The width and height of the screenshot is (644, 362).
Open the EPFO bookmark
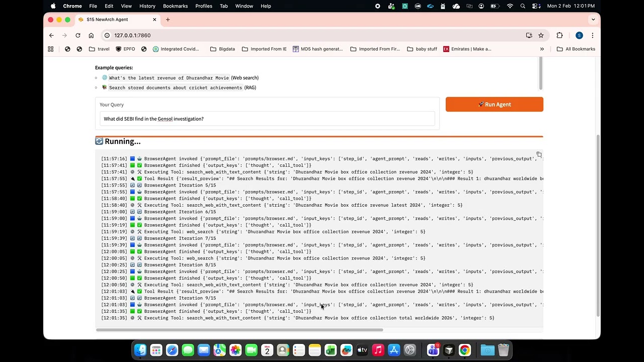coord(125,49)
